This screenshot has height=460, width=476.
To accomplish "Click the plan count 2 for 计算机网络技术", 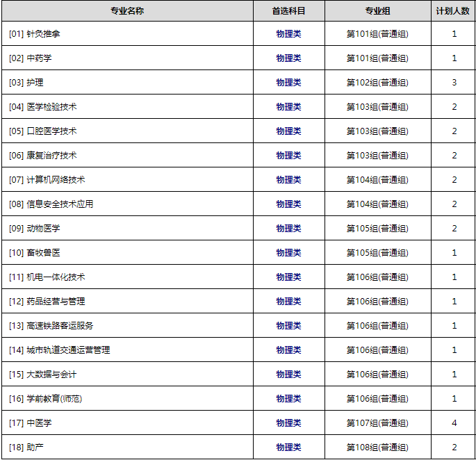I will [454, 179].
